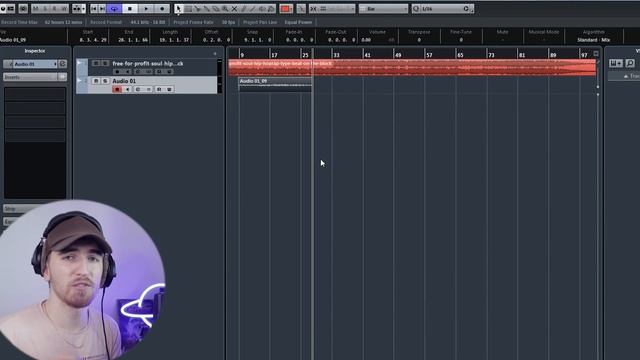Click ruler at bar 81

pyautogui.click(x=522, y=54)
